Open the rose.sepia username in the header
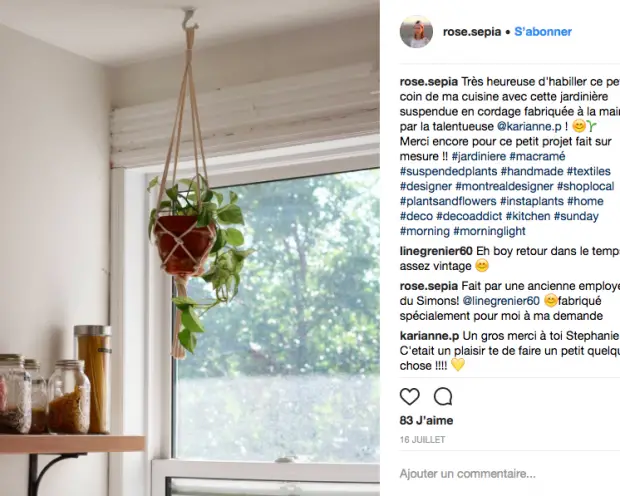 tap(472, 32)
